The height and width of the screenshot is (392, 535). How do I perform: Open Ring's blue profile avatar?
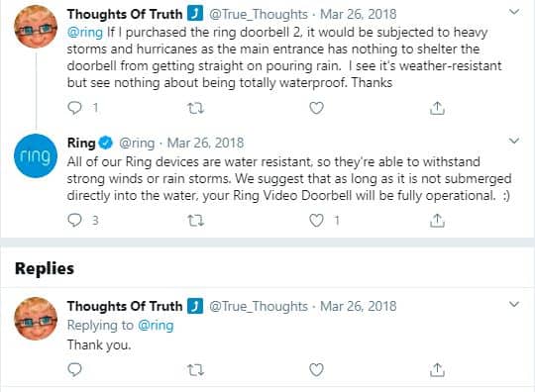pyautogui.click(x=36, y=155)
